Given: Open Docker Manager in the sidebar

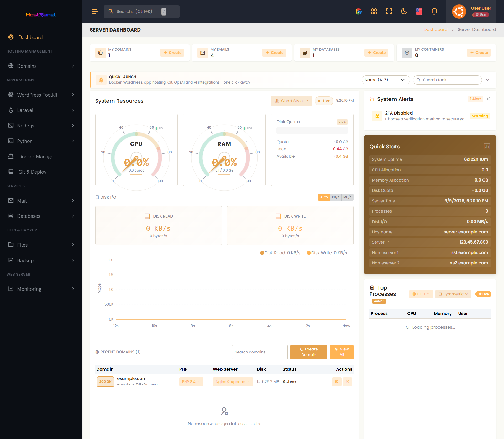Looking at the screenshot, I should click(41, 157).
